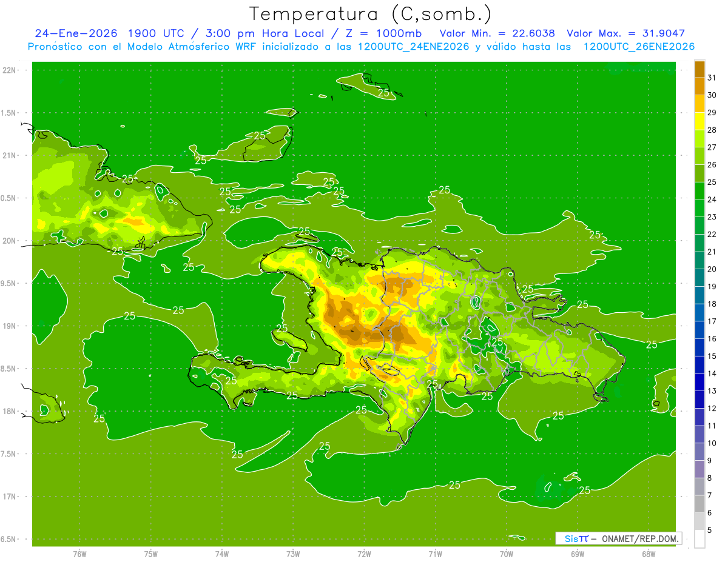728x562 pixels.
Task: Click the 1200UTC_26ENE2026 valid-until time
Action: click(x=639, y=47)
